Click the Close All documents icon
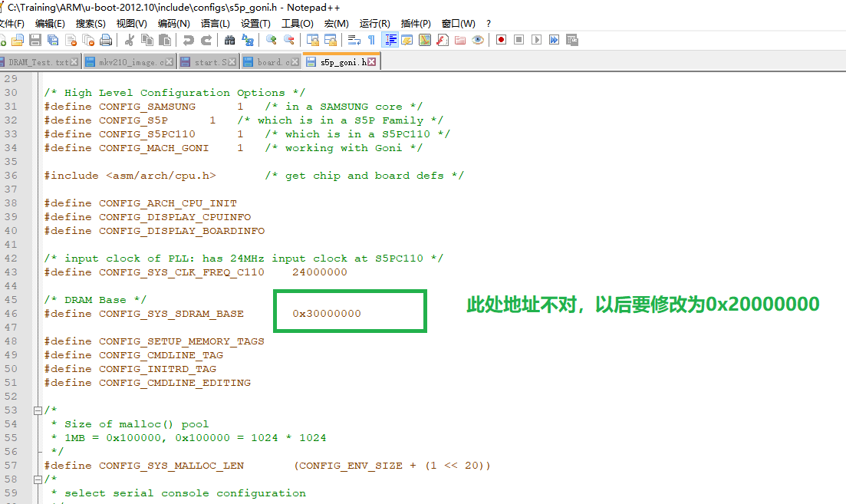 (x=88, y=40)
